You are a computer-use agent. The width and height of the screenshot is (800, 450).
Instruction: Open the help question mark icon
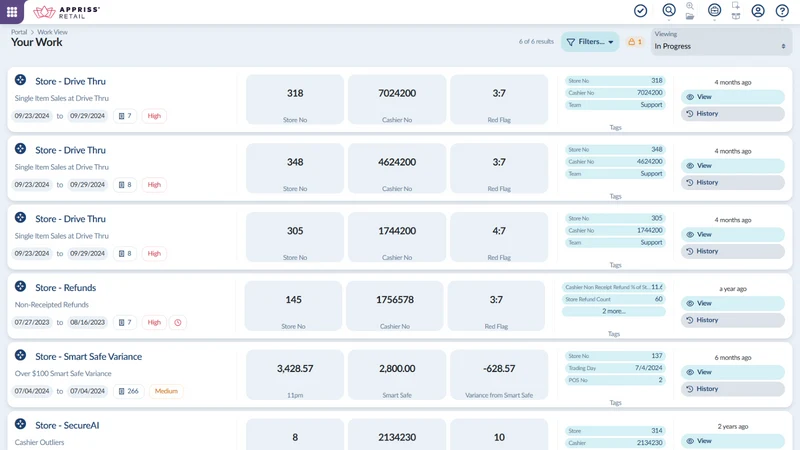tap(782, 11)
